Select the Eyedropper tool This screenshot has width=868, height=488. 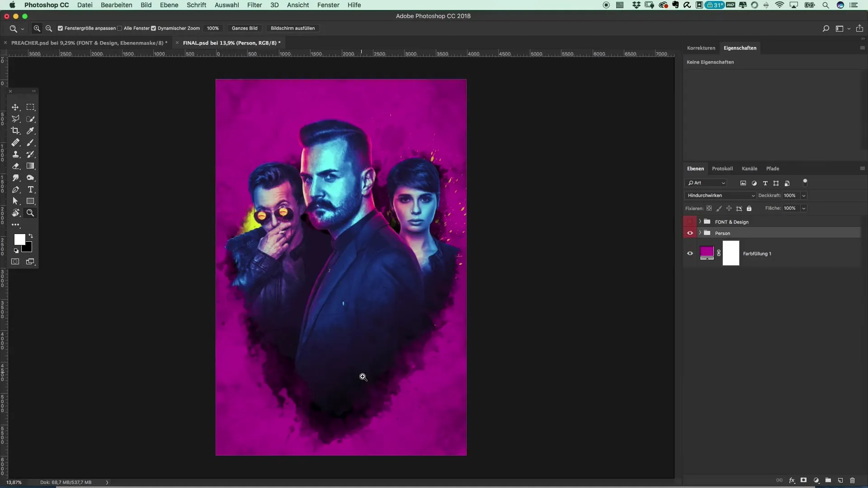[30, 131]
